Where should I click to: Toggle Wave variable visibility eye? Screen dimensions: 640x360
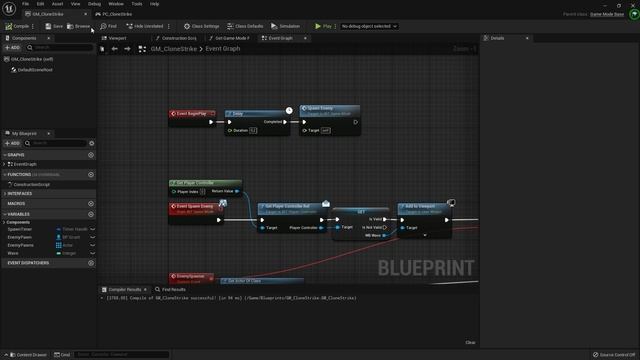[x=93, y=253]
